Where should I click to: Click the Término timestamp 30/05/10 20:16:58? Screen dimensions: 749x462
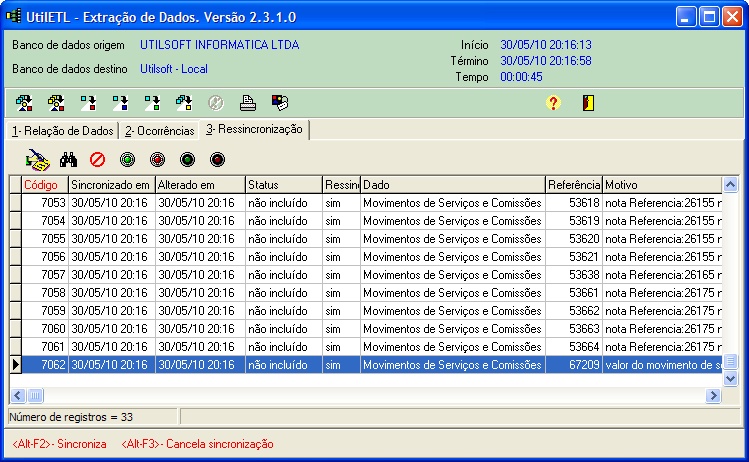546,61
